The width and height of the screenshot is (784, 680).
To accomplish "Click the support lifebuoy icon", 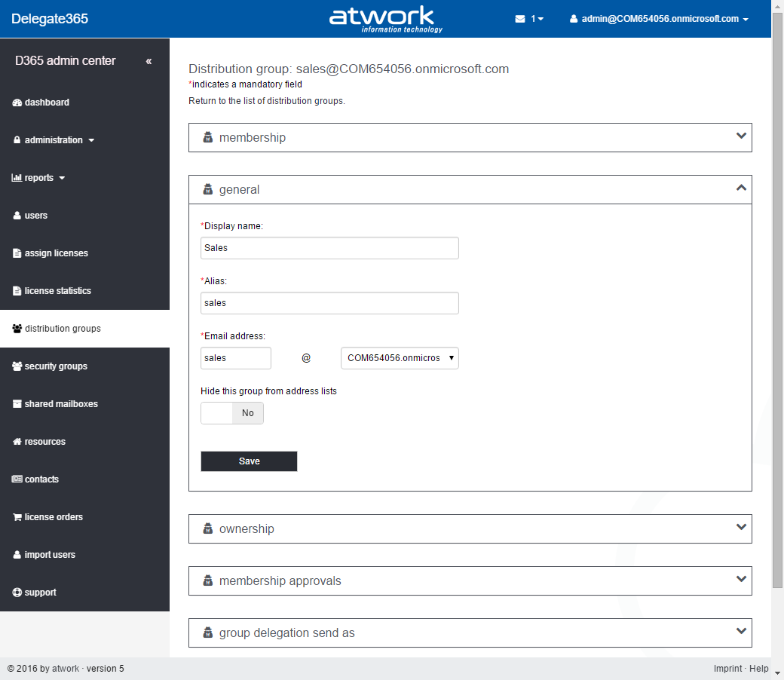I will coord(17,593).
